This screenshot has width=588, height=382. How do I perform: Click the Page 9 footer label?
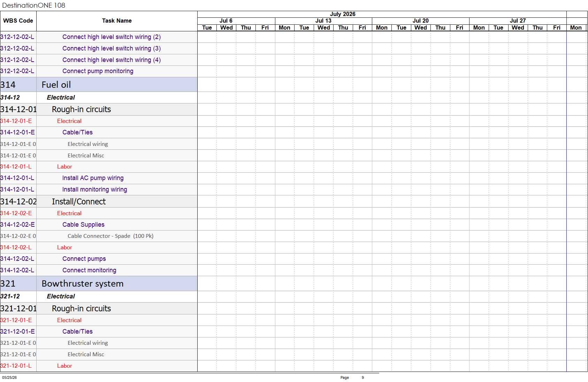pyautogui.click(x=352, y=377)
